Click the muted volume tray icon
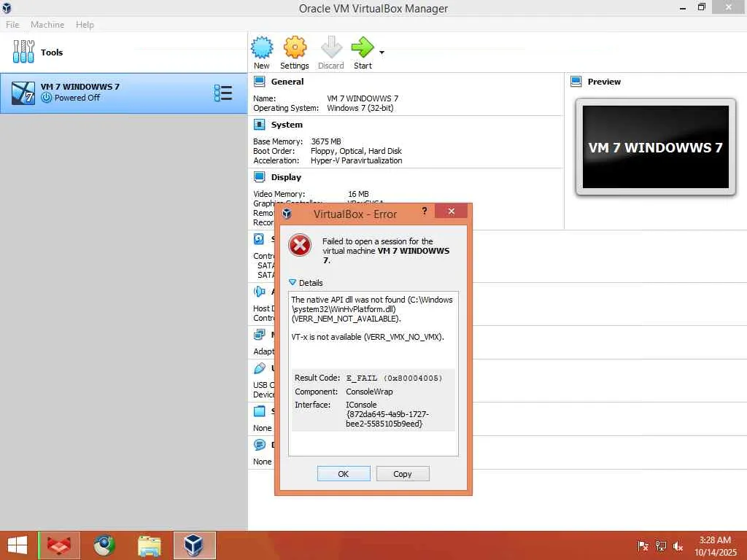747x560 pixels. coord(678,546)
